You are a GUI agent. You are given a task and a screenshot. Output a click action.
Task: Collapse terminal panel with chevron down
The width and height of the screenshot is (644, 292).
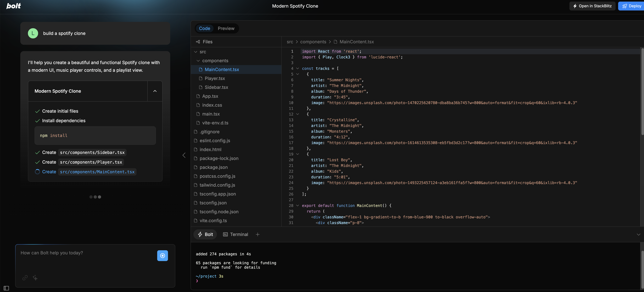coord(638,234)
